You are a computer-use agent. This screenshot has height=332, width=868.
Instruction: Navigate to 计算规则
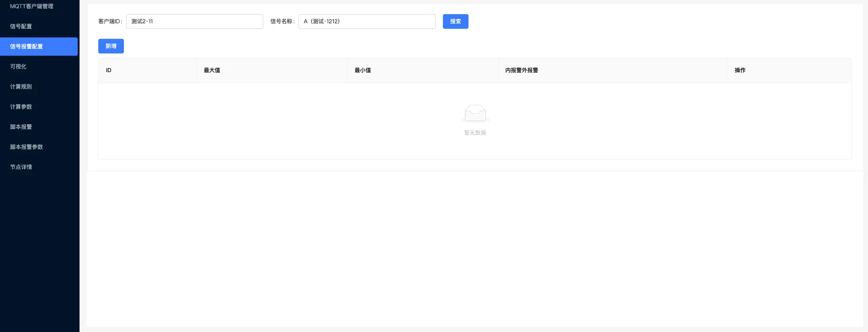pos(21,87)
